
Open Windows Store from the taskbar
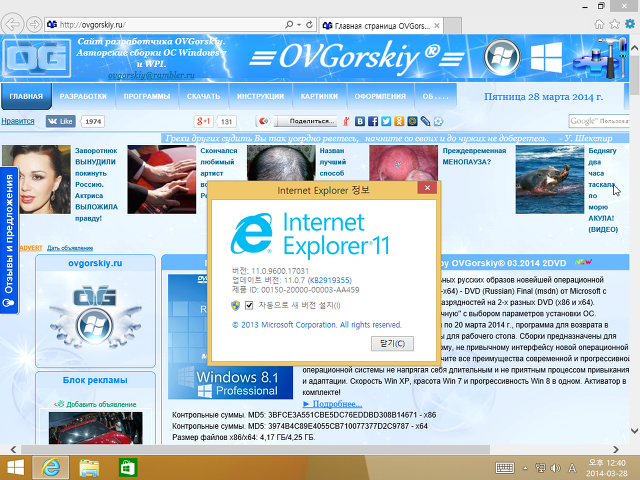128,468
